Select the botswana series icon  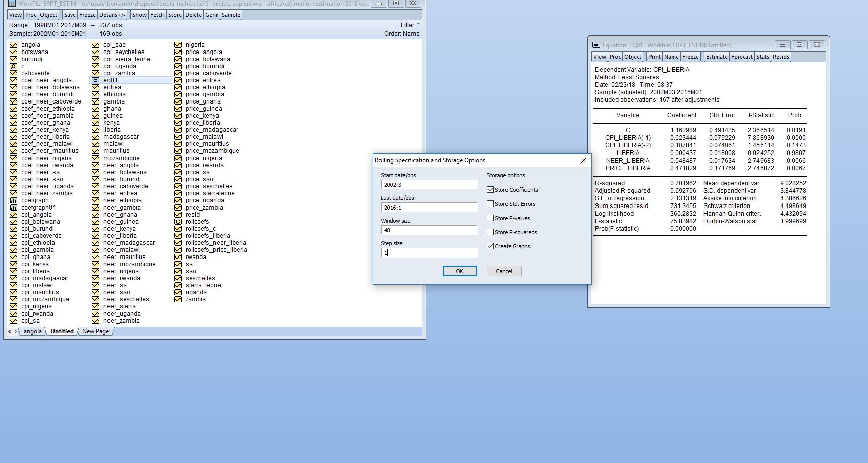tap(14, 52)
